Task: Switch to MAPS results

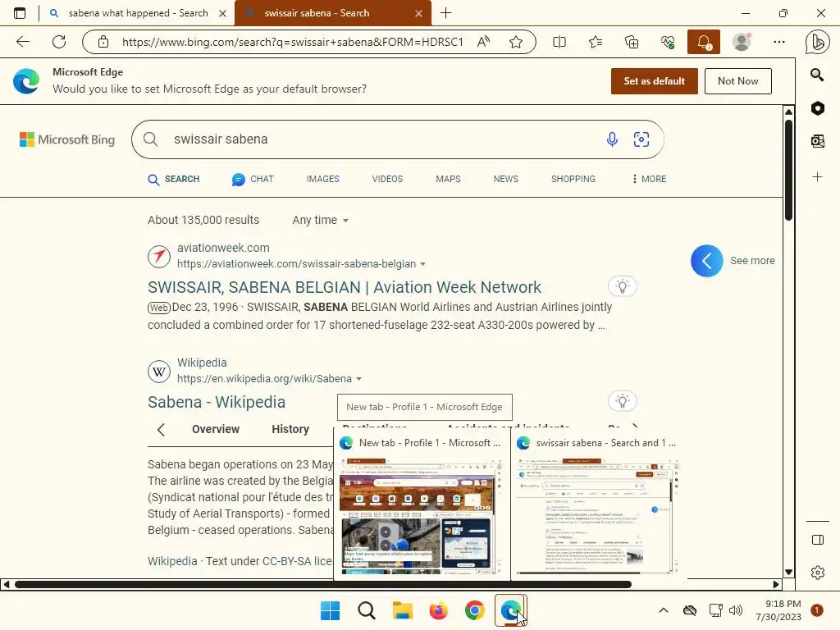Action: click(448, 179)
